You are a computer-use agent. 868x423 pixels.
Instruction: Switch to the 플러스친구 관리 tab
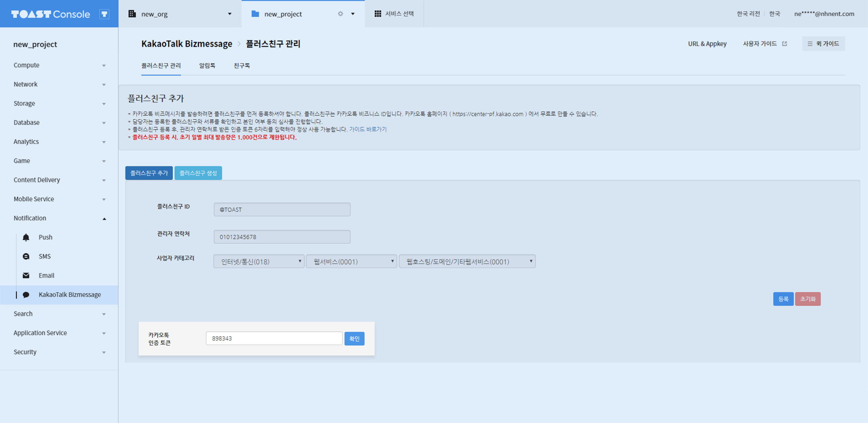click(161, 66)
